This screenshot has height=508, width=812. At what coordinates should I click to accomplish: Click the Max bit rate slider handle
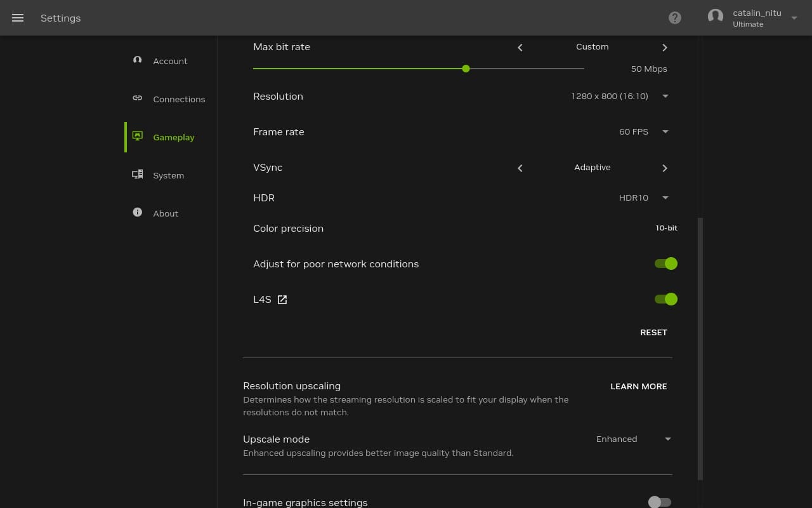(466, 69)
